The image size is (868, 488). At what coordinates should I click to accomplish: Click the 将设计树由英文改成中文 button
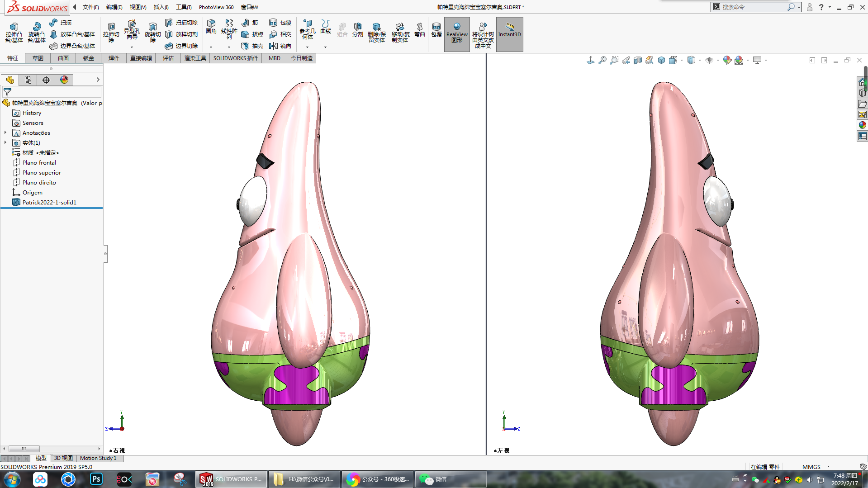click(x=483, y=35)
